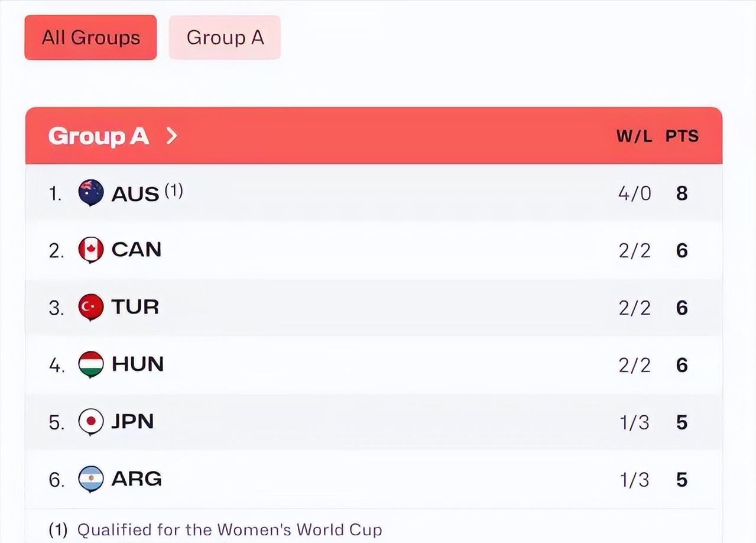Click the W/L column header
This screenshot has height=543, width=756.
point(634,137)
